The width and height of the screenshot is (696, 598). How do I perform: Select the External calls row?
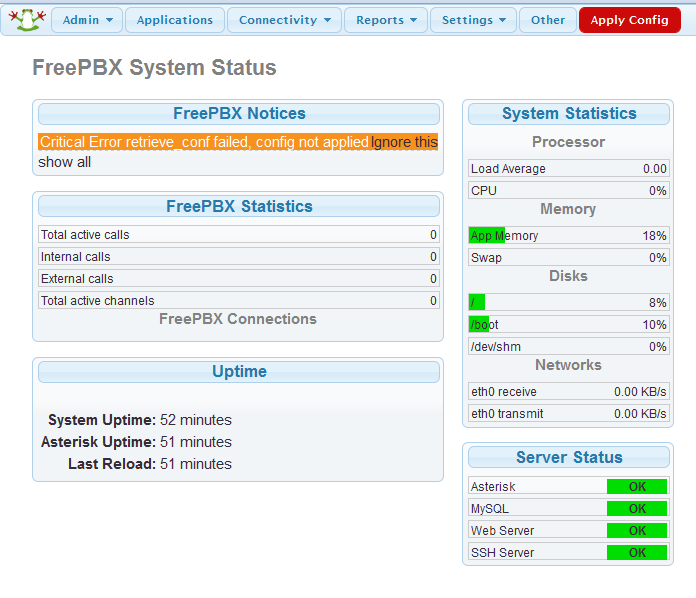coord(239,278)
